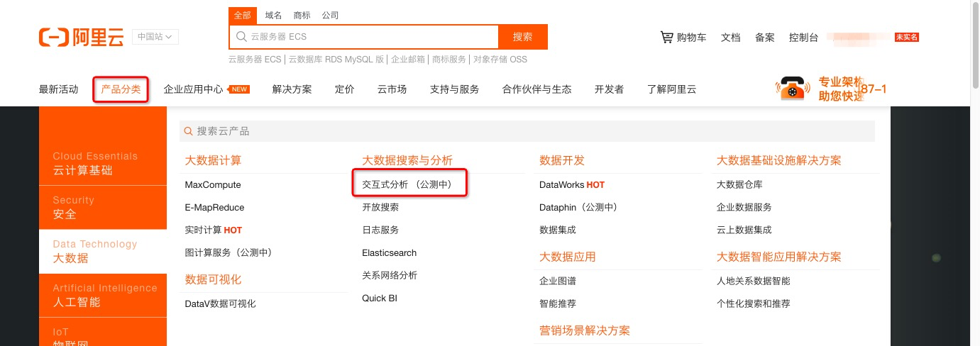Open the 产品分类 menu
The image size is (980, 346).
pos(121,89)
